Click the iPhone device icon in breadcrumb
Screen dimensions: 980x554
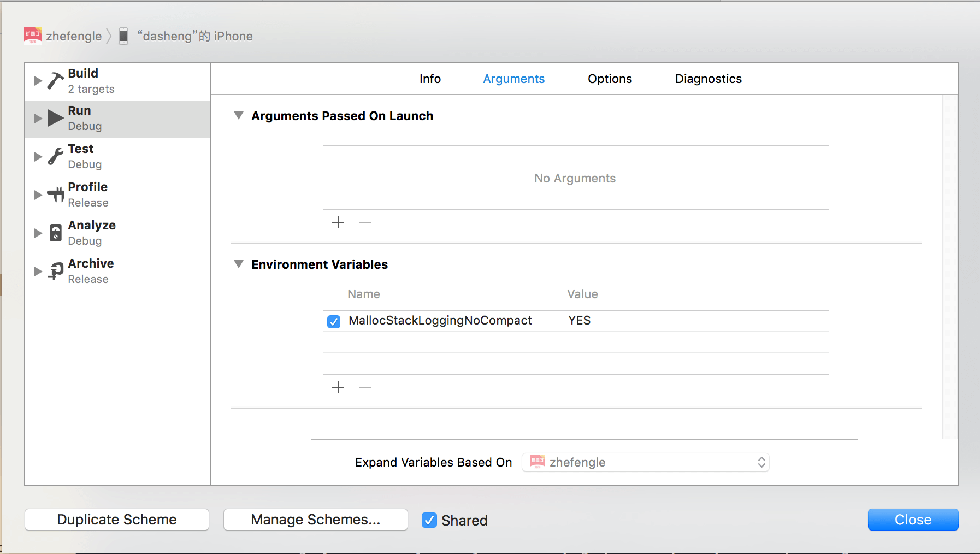point(123,36)
